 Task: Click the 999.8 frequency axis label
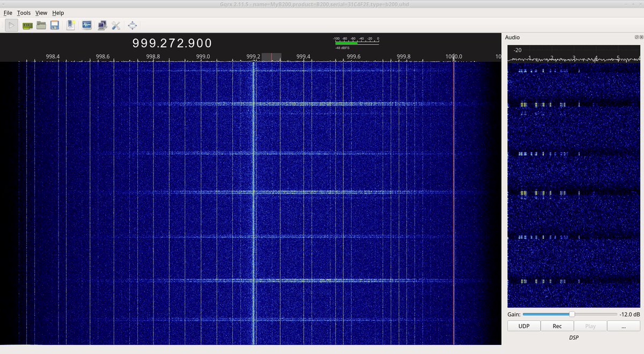pyautogui.click(x=404, y=56)
